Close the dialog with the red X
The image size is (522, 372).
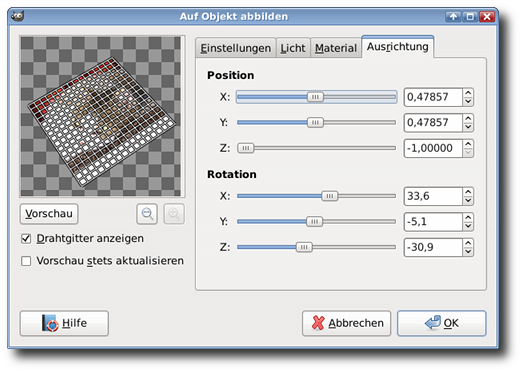487,16
